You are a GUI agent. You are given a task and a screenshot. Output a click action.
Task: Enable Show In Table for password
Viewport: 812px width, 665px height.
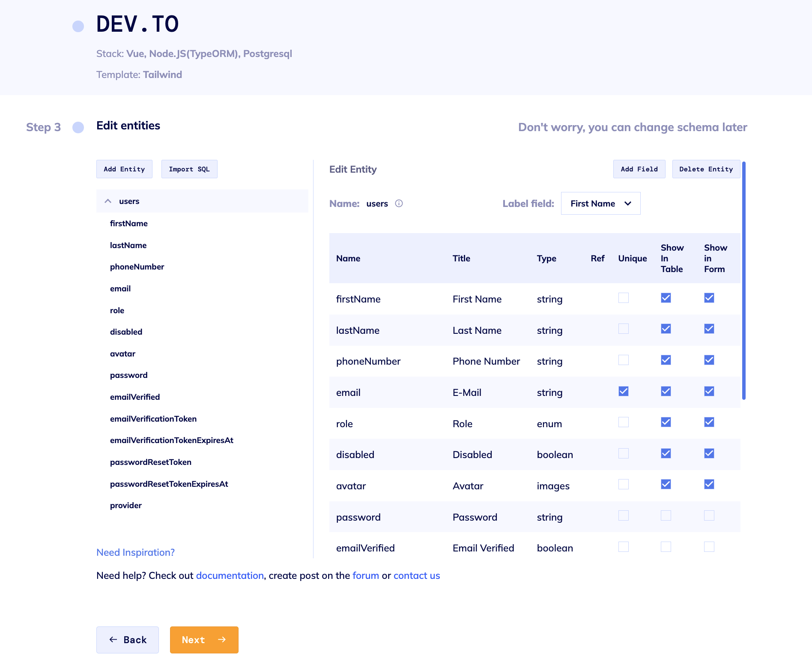(x=666, y=515)
